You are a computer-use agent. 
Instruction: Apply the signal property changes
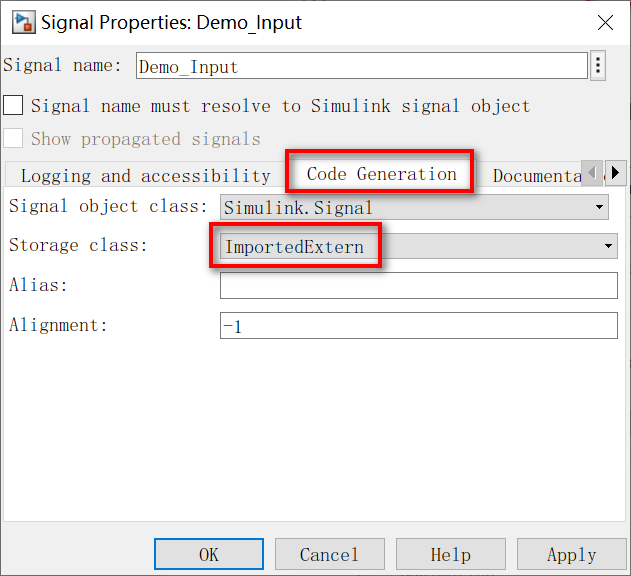(571, 554)
